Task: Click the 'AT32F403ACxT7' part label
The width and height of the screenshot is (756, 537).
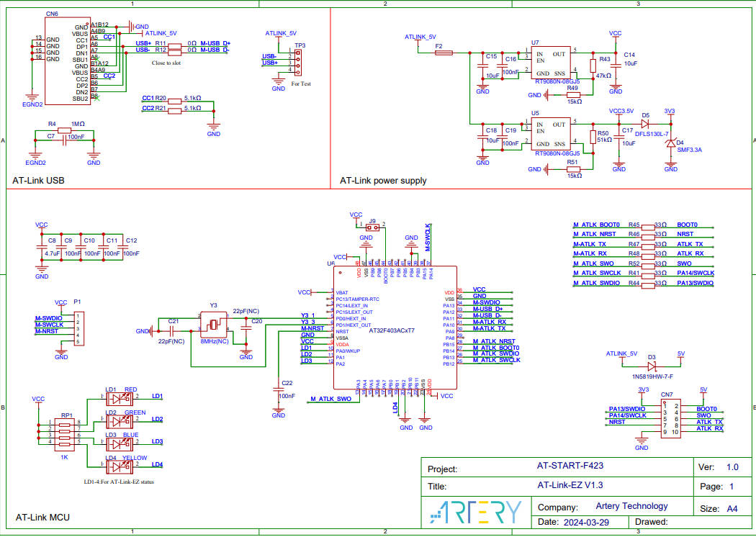Action: click(x=392, y=331)
